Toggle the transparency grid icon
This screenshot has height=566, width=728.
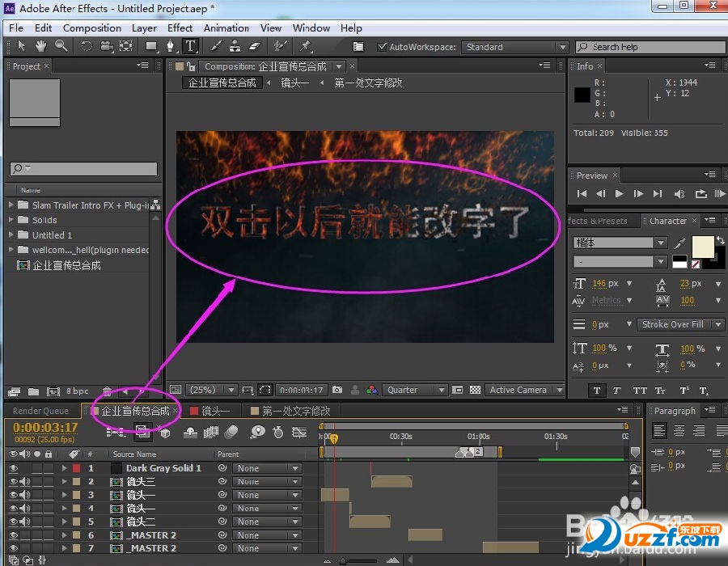click(x=475, y=390)
